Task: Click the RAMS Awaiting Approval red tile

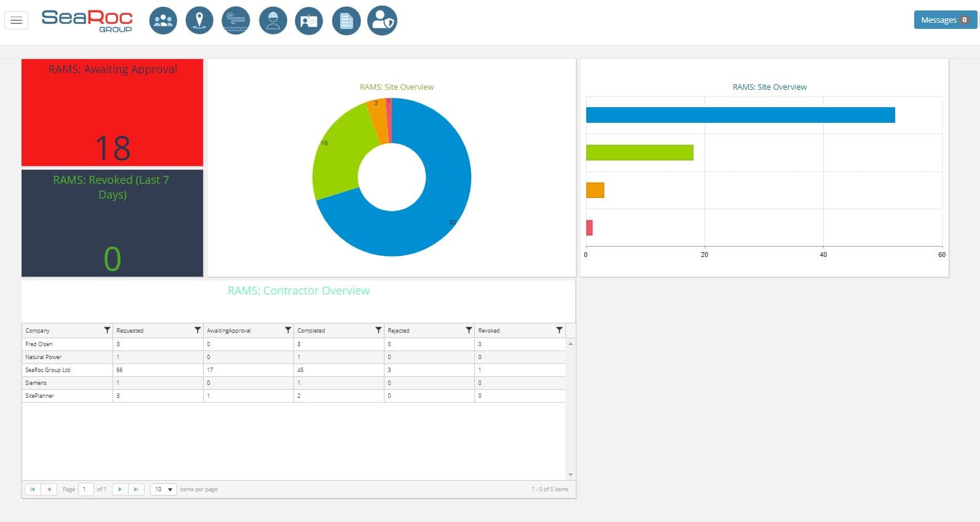Action: (112, 113)
